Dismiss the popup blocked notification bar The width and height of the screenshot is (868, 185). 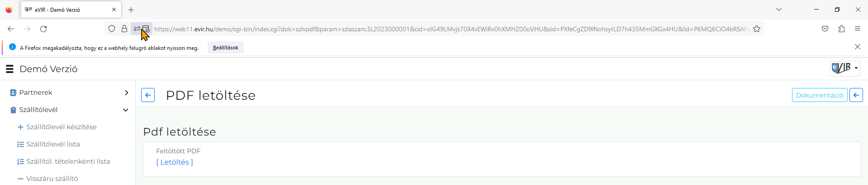pyautogui.click(x=858, y=47)
